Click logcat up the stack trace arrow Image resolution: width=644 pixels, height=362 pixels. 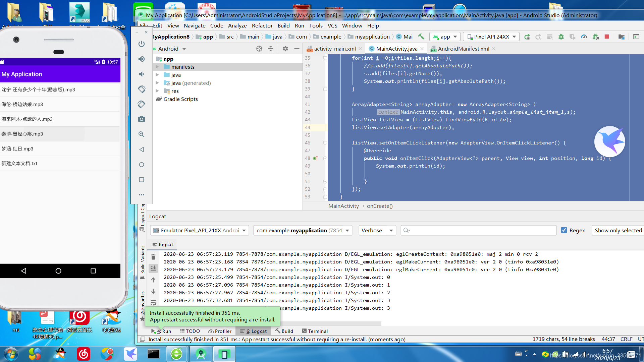pos(153,280)
